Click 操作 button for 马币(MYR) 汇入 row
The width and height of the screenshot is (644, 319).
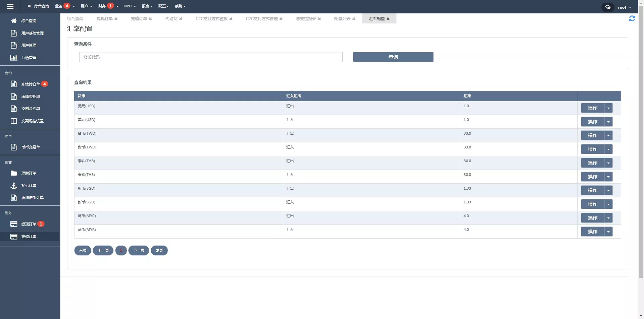click(592, 232)
